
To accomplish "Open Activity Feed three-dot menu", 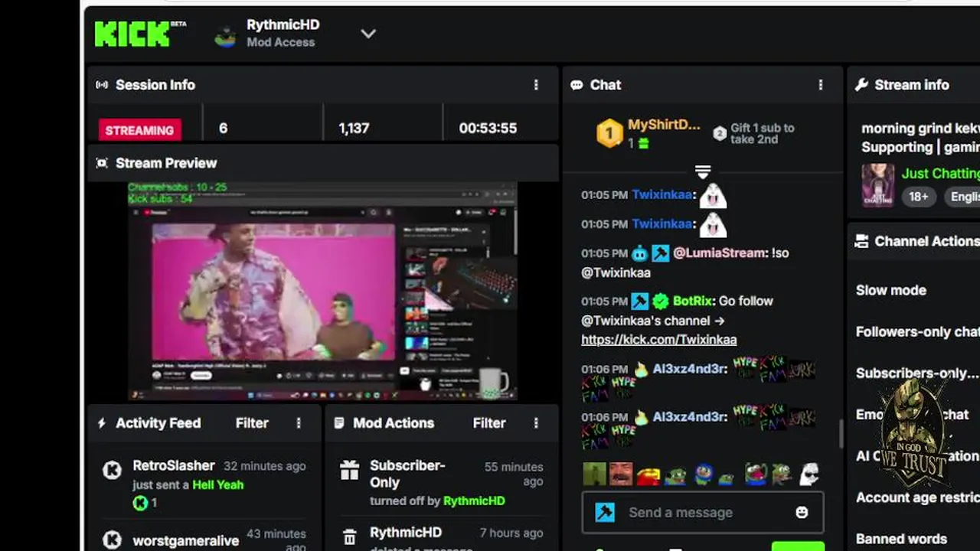I will point(299,423).
